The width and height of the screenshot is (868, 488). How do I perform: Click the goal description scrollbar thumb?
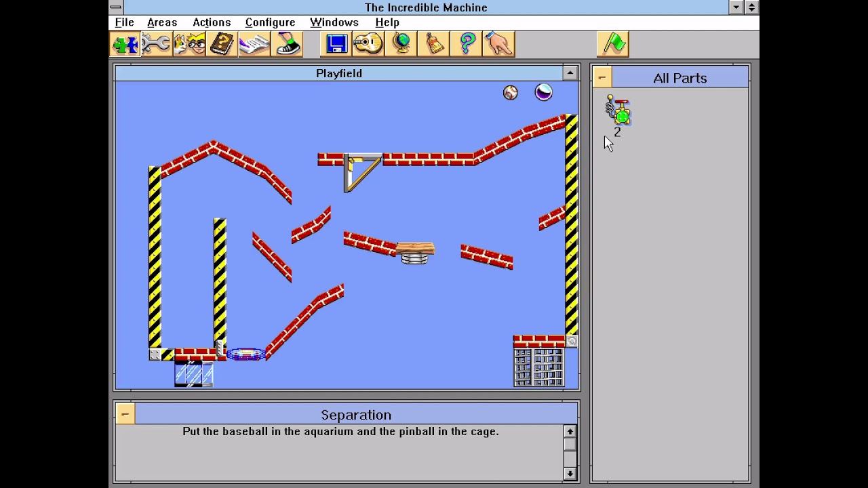pos(570,445)
